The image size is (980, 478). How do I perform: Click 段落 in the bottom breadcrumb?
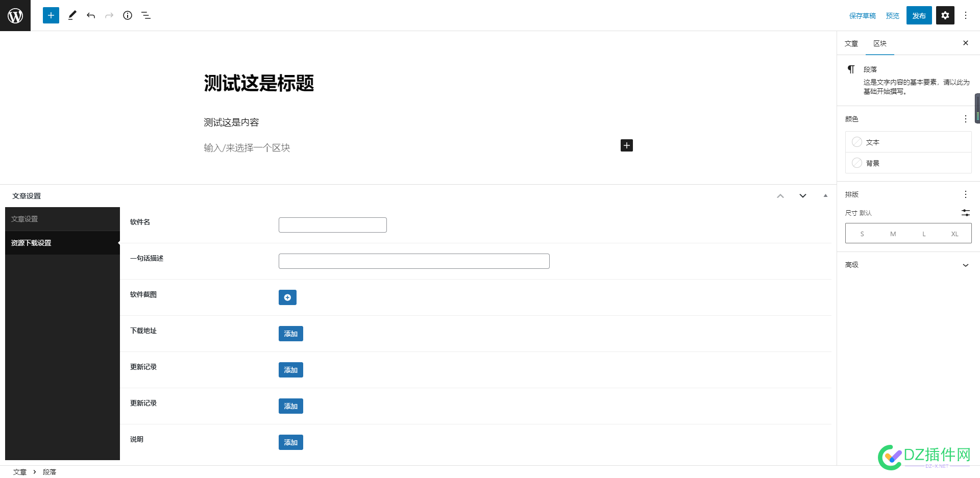click(x=50, y=472)
